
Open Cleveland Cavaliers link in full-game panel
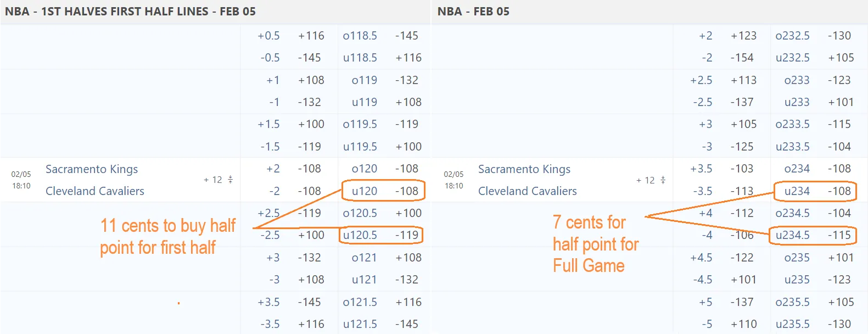tap(528, 191)
